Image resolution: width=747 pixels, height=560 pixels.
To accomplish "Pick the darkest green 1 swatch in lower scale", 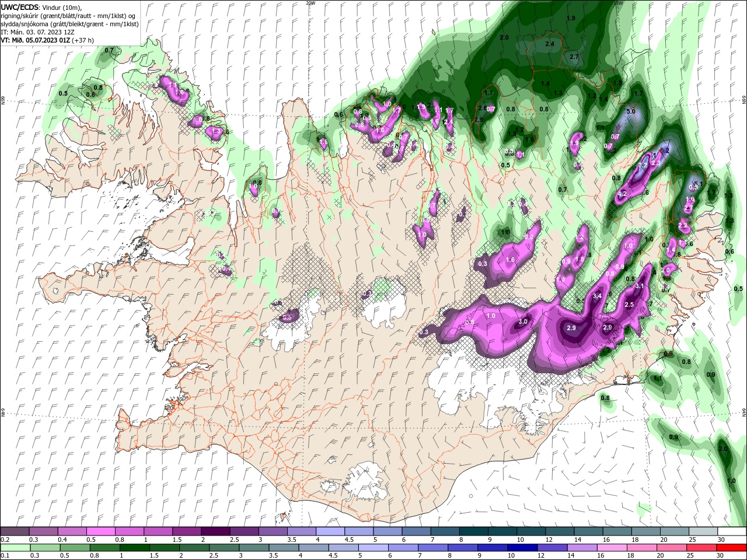I will (135, 547).
